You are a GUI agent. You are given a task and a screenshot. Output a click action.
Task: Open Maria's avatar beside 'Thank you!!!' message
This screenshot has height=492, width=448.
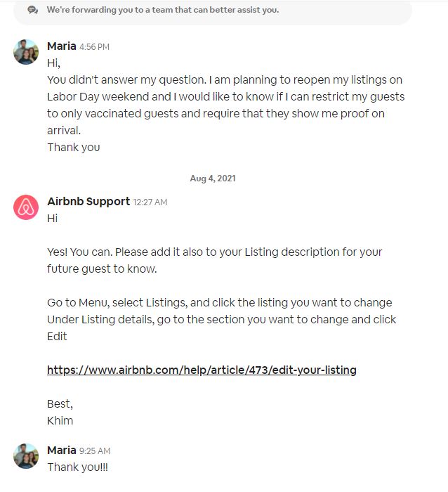[x=26, y=456]
